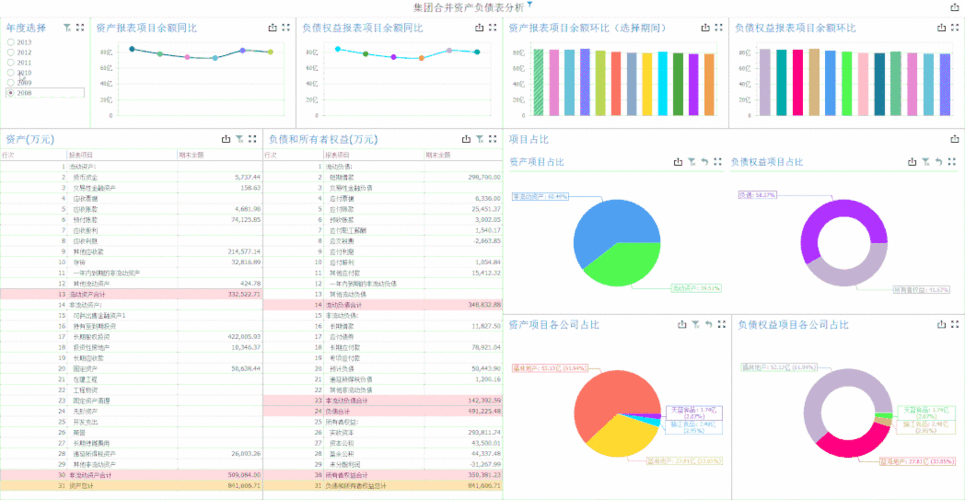Select the 2009 year option
The width and height of the screenshot is (965, 500).
click(x=10, y=82)
